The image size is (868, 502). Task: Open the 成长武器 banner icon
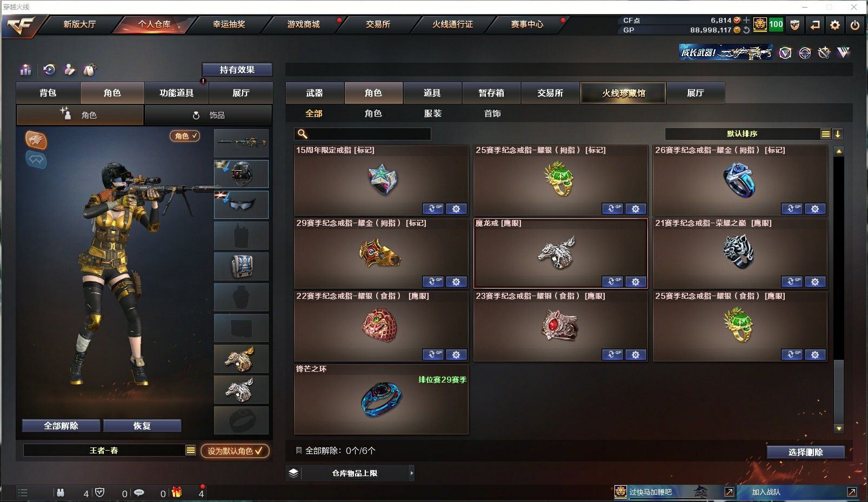(725, 52)
